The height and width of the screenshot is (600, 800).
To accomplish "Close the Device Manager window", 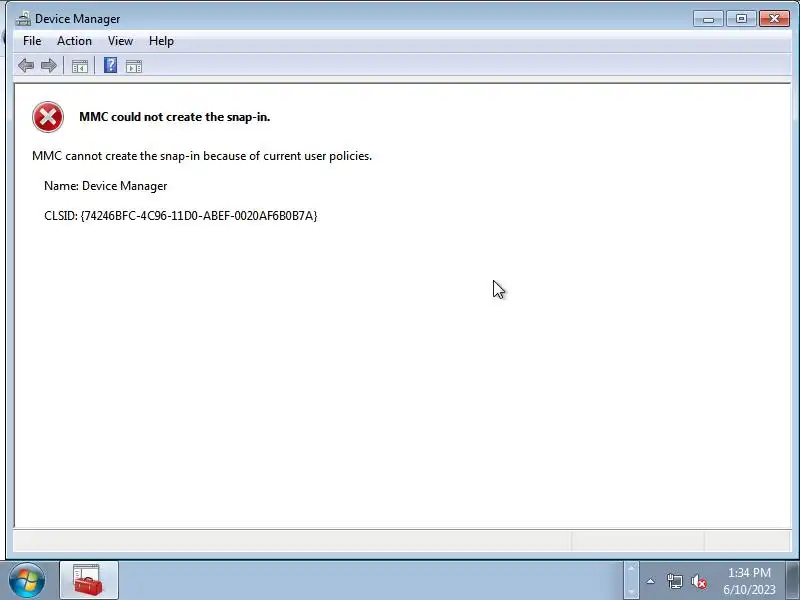I will [x=774, y=19].
